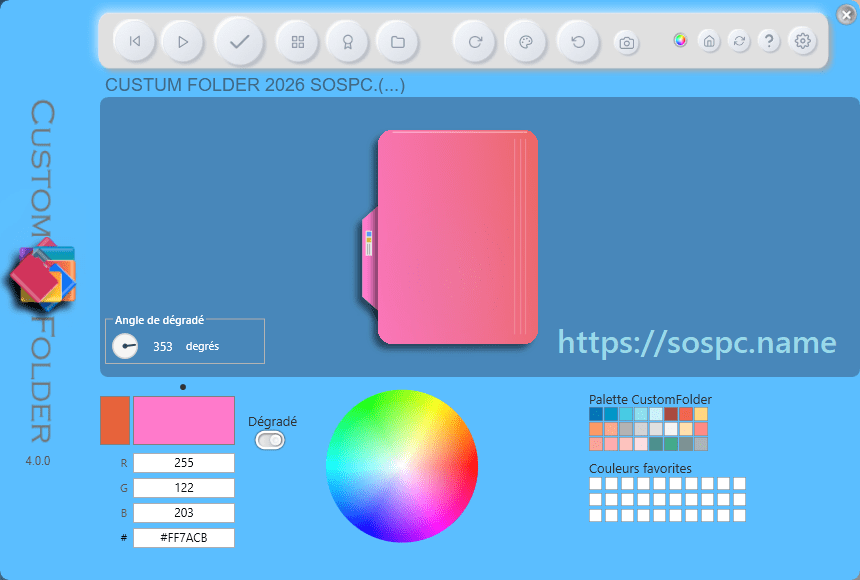Image resolution: width=860 pixels, height=580 pixels.
Task: Click the hex field showing #FF7ACB
Action: (184, 538)
